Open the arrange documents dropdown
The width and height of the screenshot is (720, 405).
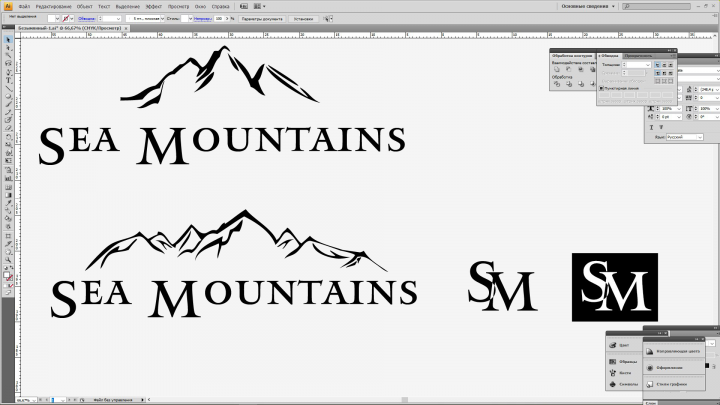pyautogui.click(x=259, y=6)
